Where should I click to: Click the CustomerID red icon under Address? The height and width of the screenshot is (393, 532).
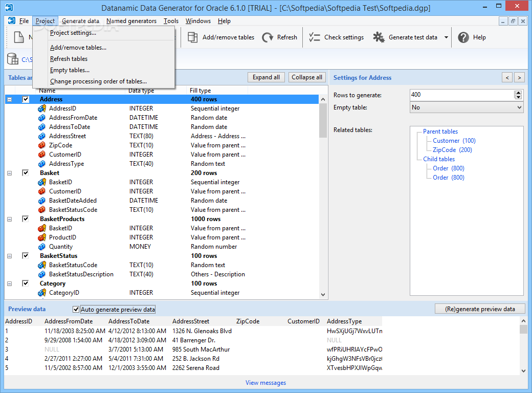[x=42, y=155]
